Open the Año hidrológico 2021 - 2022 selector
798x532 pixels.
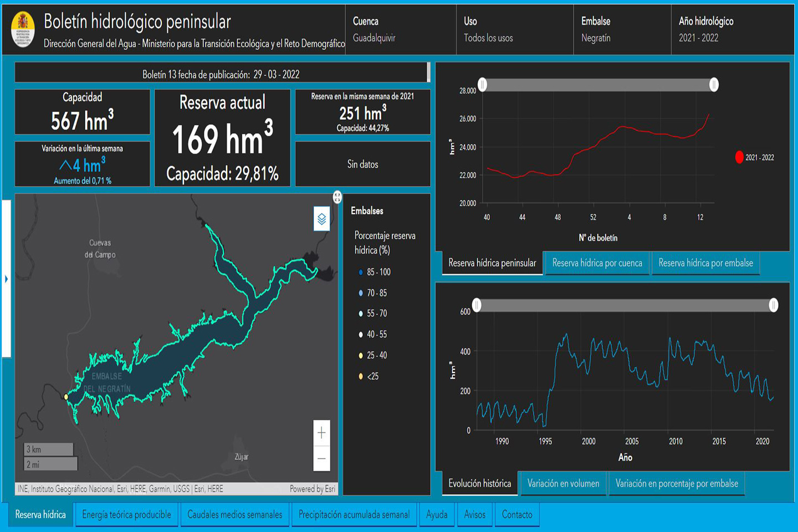pyautogui.click(x=731, y=30)
